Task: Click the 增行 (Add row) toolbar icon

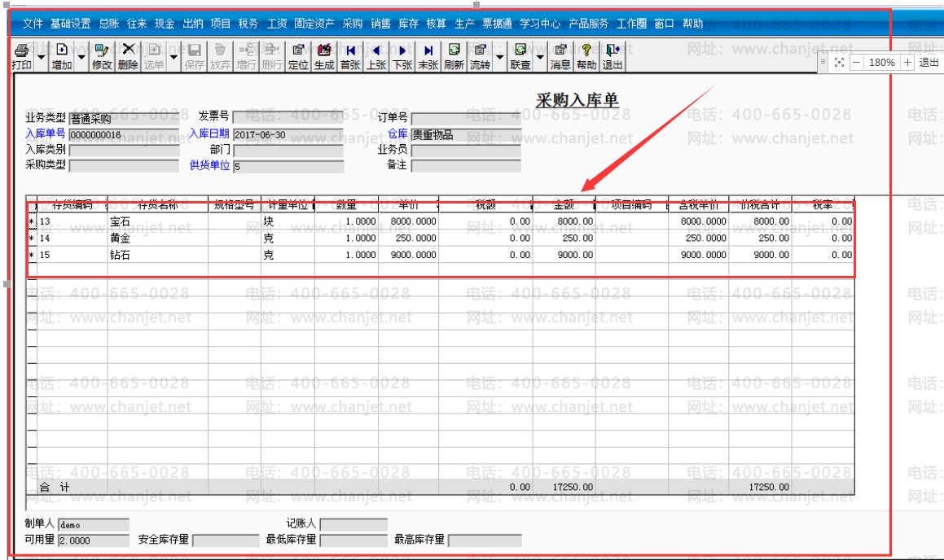Action: 246,56
